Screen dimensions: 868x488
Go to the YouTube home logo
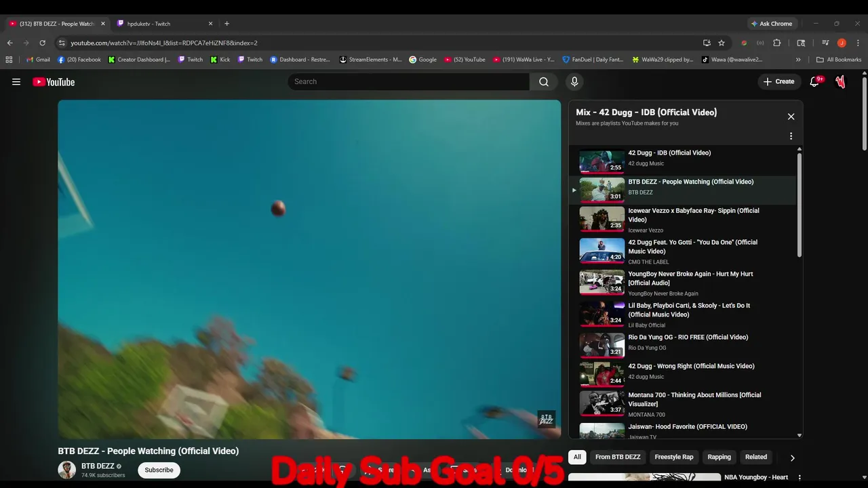pyautogui.click(x=54, y=82)
